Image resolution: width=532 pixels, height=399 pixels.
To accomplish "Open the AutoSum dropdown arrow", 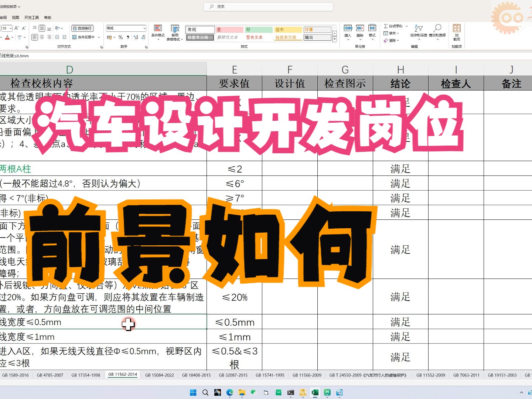I will (x=407, y=26).
